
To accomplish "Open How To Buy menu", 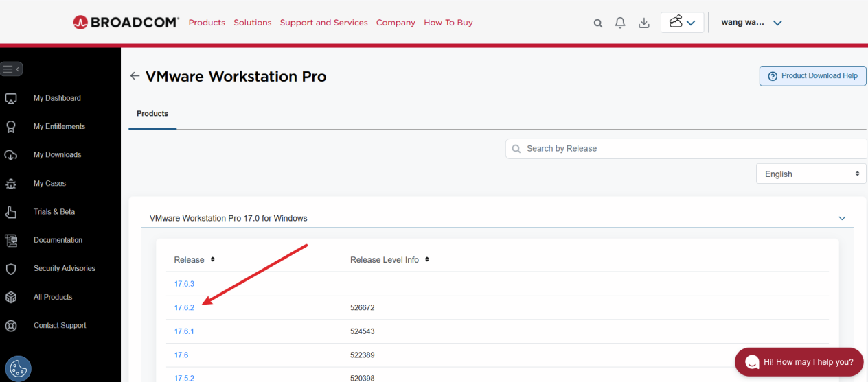I will pyautogui.click(x=448, y=23).
